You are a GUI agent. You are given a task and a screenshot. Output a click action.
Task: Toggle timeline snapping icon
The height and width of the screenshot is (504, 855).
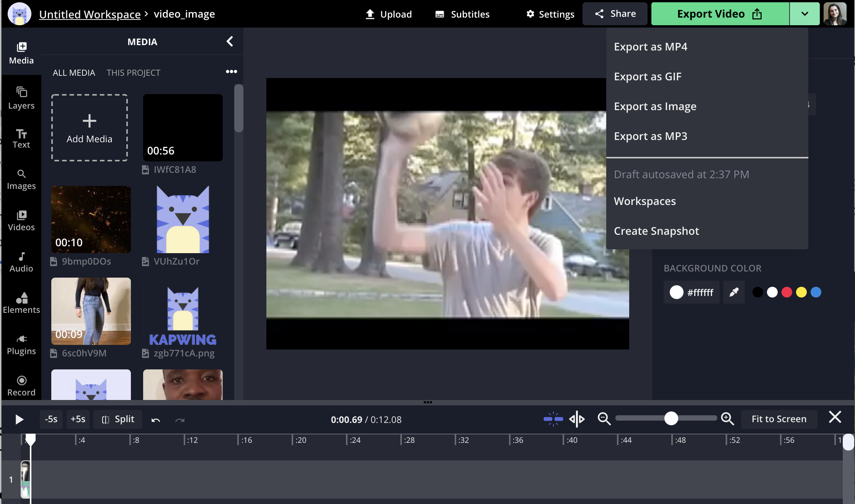pyautogui.click(x=553, y=419)
